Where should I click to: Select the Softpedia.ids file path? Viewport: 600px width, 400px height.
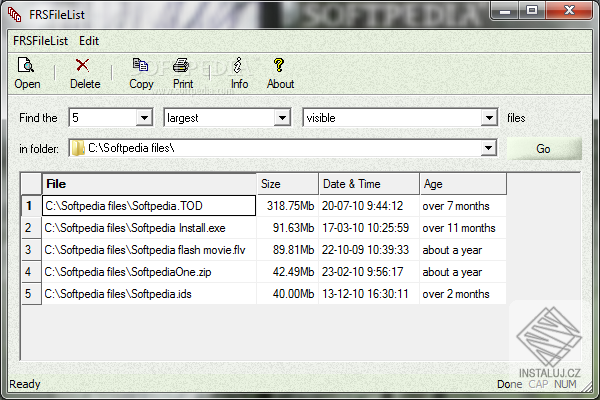pyautogui.click(x=149, y=294)
